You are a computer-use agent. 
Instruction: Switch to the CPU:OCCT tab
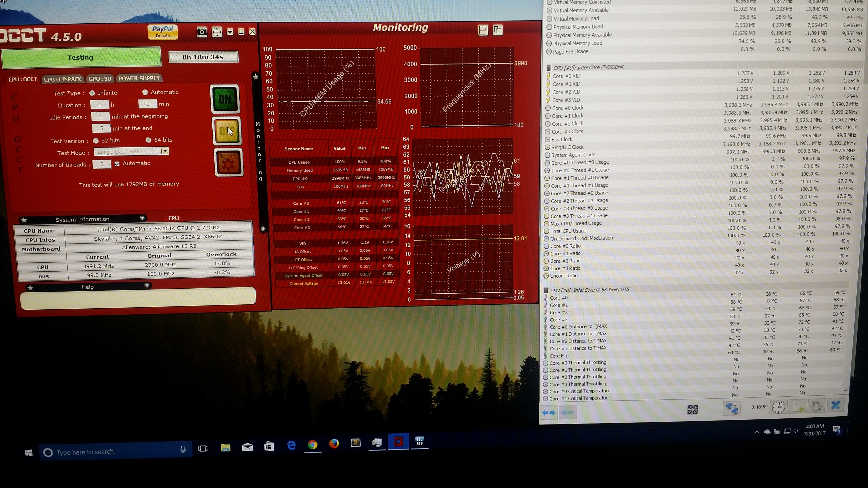[x=22, y=80]
